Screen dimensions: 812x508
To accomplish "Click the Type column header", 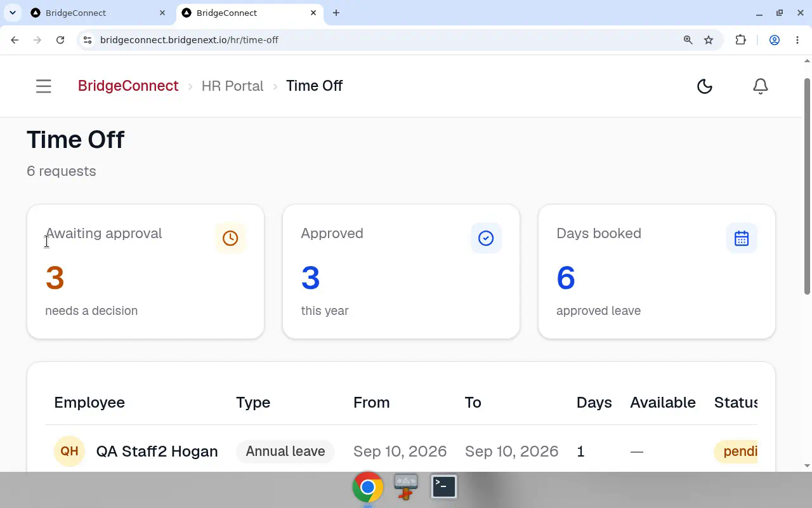I will pyautogui.click(x=253, y=403).
